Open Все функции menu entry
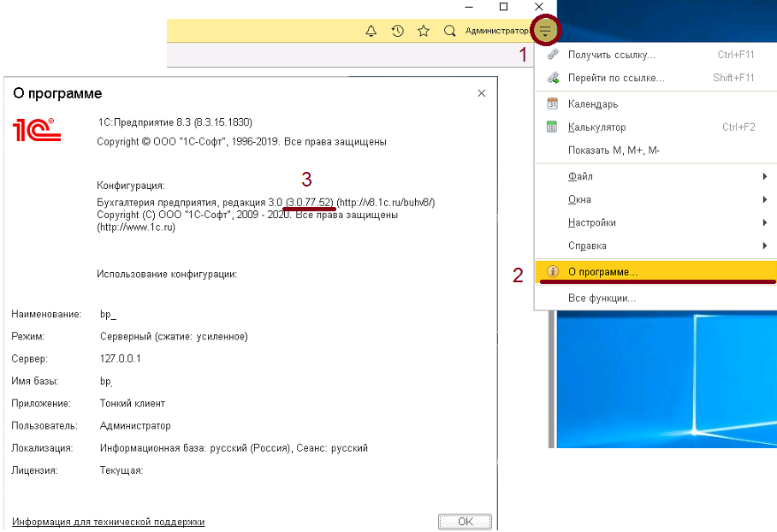This screenshot has height=532, width=777. [655, 298]
